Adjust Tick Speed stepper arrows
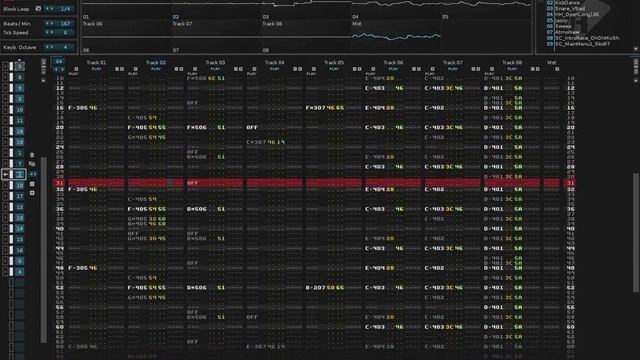 pos(50,32)
